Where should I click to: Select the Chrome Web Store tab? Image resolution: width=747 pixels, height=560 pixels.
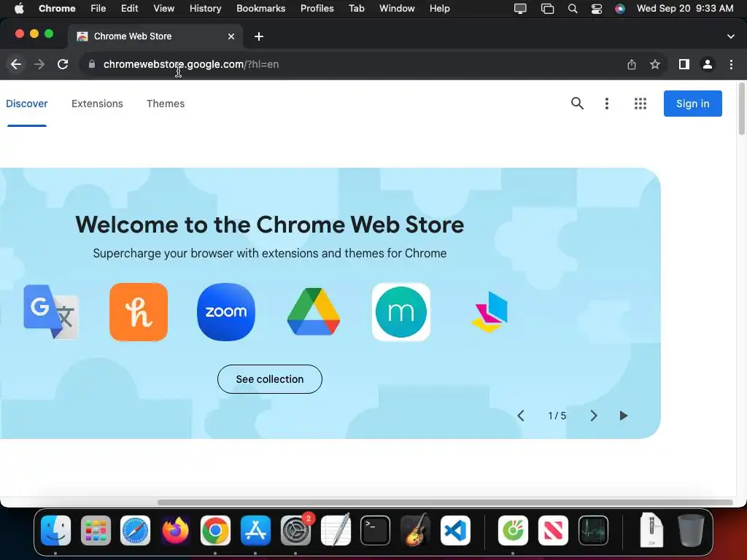pyautogui.click(x=155, y=36)
